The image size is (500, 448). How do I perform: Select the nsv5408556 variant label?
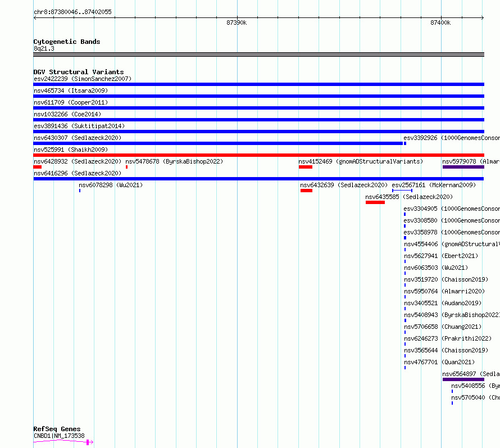point(475,386)
